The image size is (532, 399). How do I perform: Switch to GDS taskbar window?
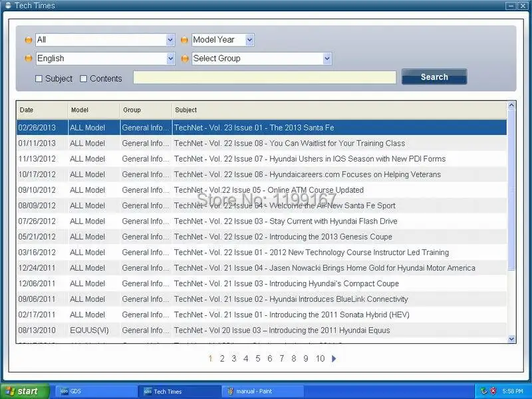click(96, 391)
